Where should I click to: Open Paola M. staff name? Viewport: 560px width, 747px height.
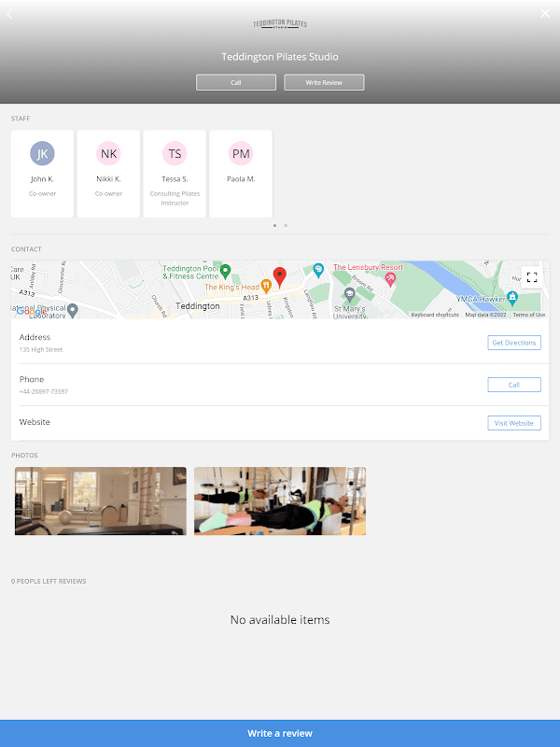point(241,179)
